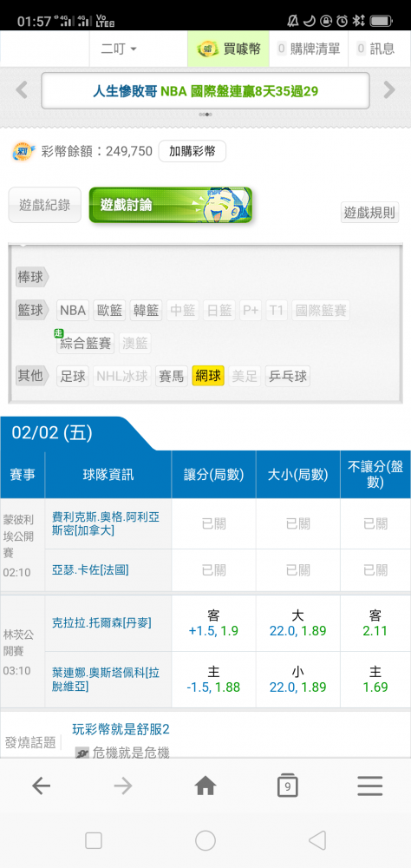Tap the 大小(局數) column header
Viewport: 411px width, 868px height.
[x=297, y=475]
